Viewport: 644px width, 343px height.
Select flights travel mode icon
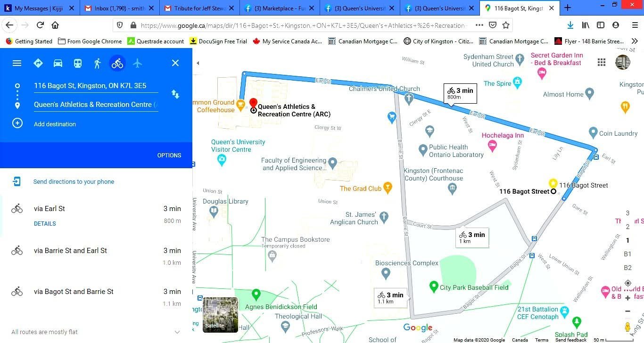(137, 63)
